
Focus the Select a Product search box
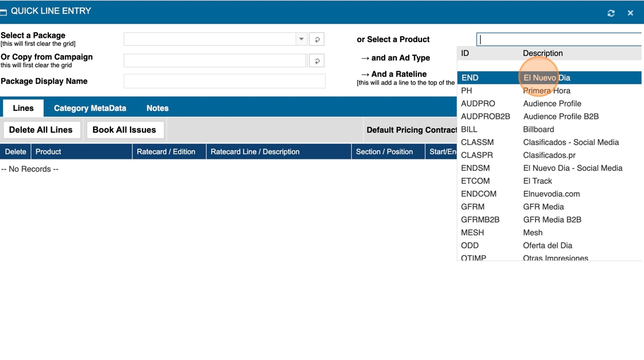coord(559,40)
